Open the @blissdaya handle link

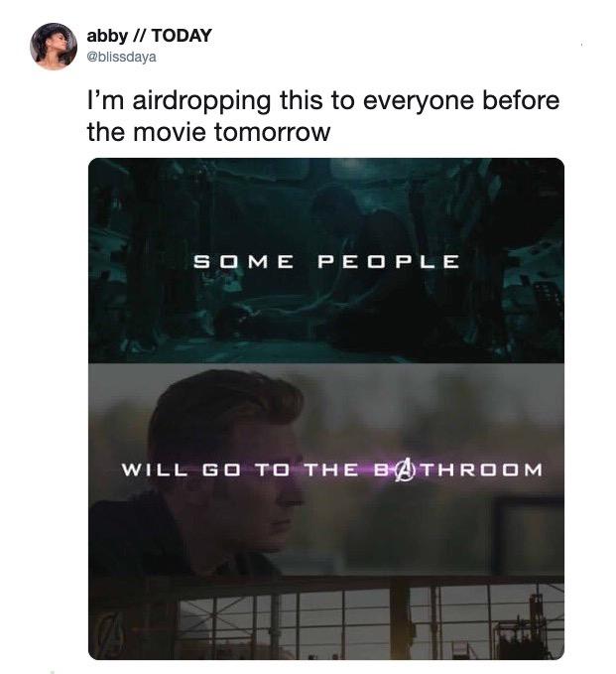[x=122, y=57]
